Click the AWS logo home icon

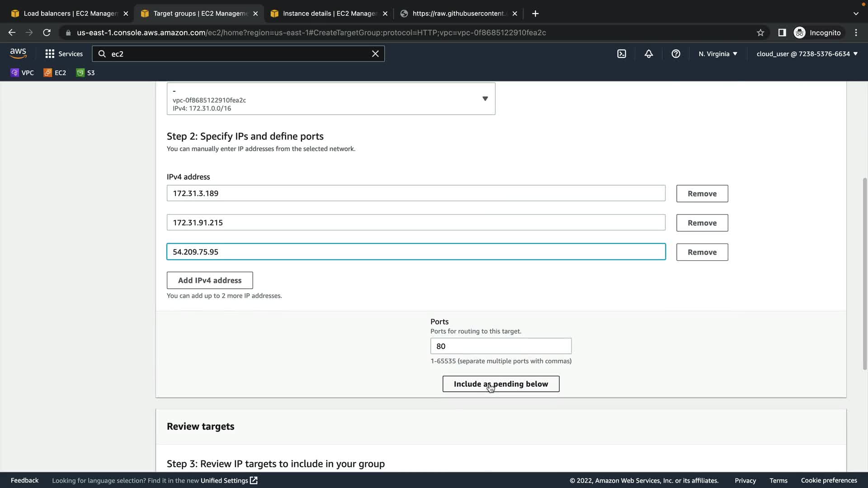tap(18, 53)
